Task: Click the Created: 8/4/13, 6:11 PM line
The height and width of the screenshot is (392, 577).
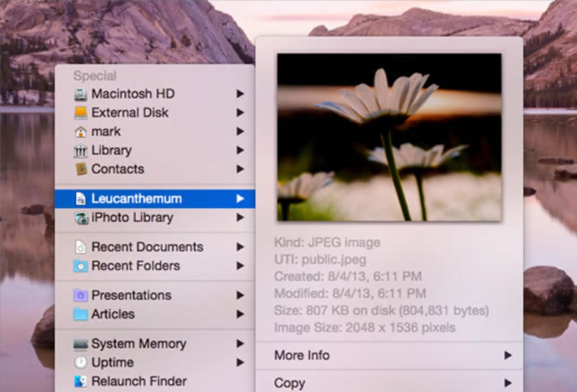Action: pyautogui.click(x=348, y=277)
